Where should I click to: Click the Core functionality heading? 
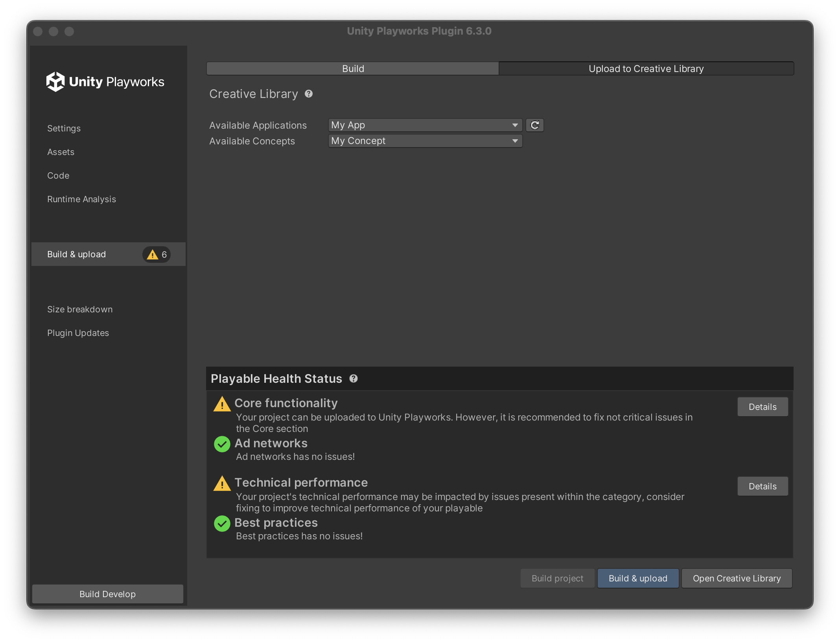click(286, 403)
